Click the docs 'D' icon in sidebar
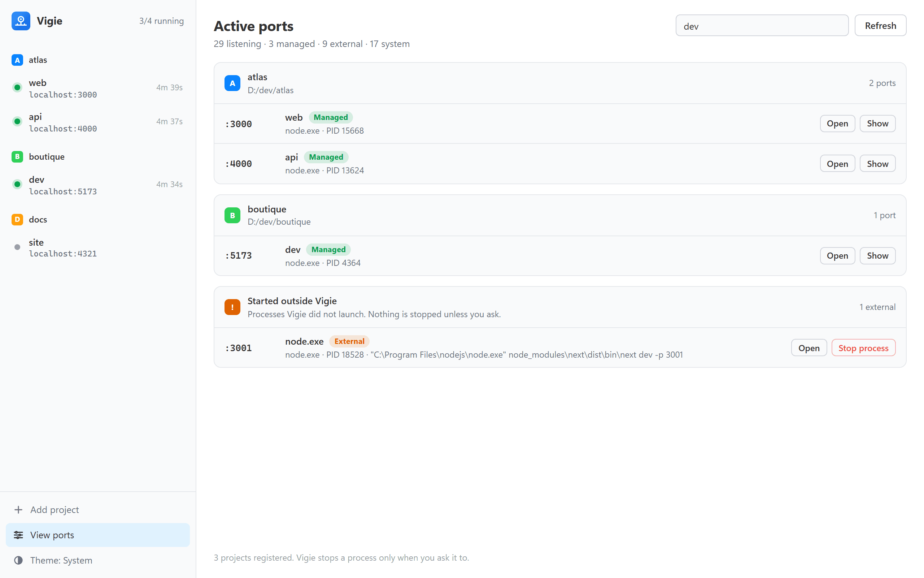The image size is (924, 578). (x=17, y=219)
